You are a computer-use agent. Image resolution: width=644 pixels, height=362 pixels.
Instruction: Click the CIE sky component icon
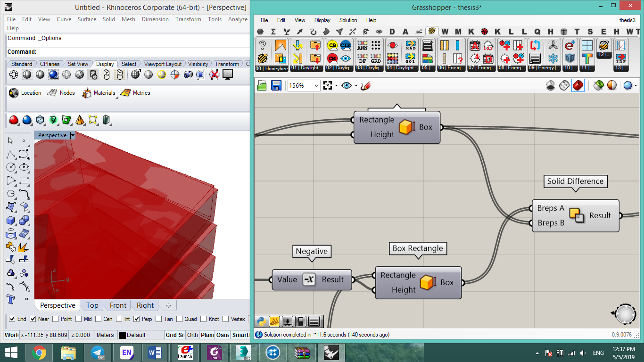tap(346, 45)
